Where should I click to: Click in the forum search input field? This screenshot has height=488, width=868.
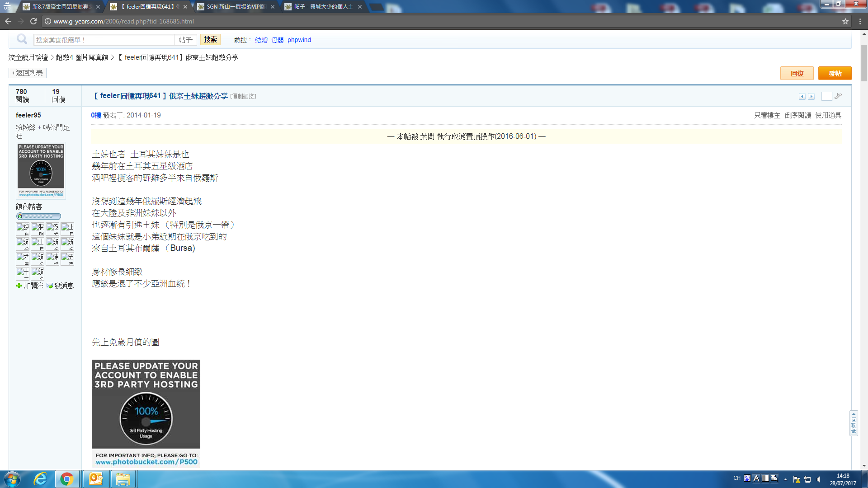click(104, 40)
